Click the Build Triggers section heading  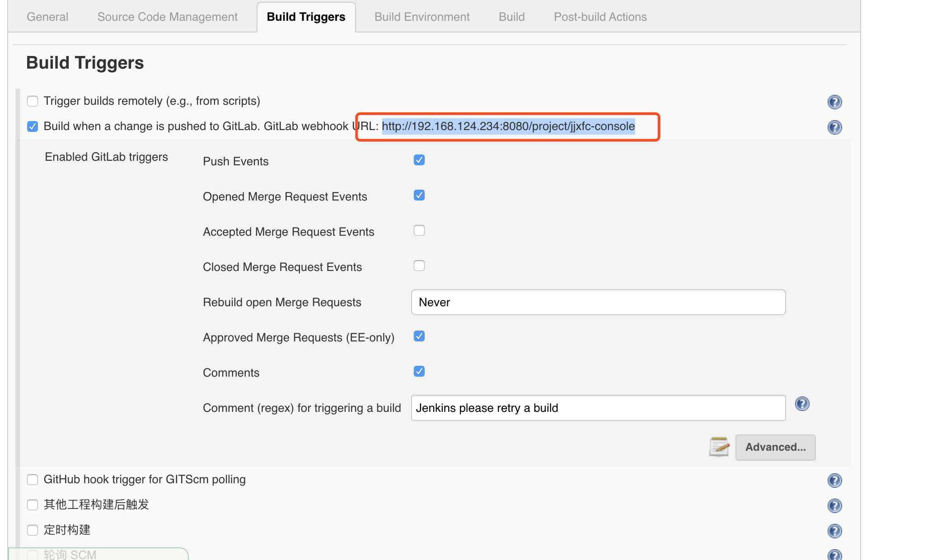coord(85,63)
